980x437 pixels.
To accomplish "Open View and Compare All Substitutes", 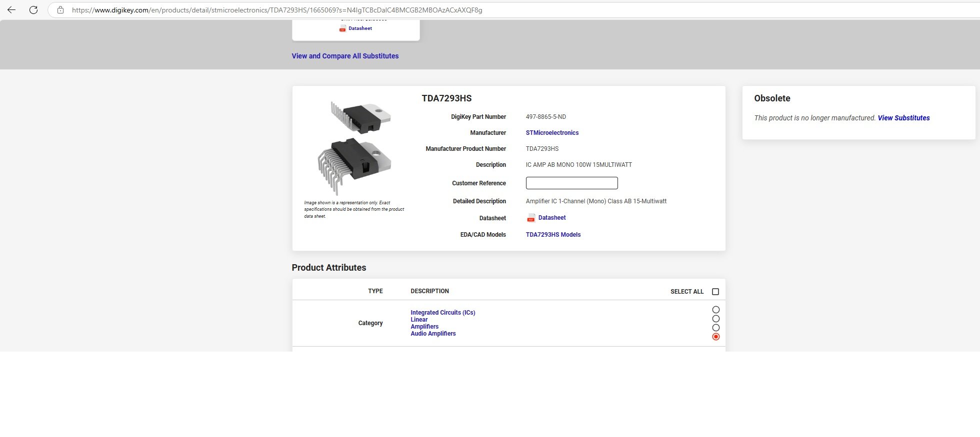I will coord(345,56).
